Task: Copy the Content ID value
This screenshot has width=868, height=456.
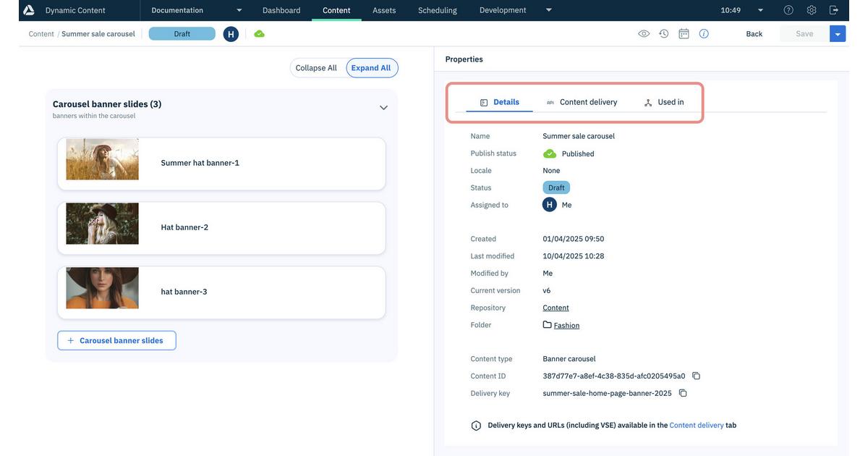Action: (697, 376)
